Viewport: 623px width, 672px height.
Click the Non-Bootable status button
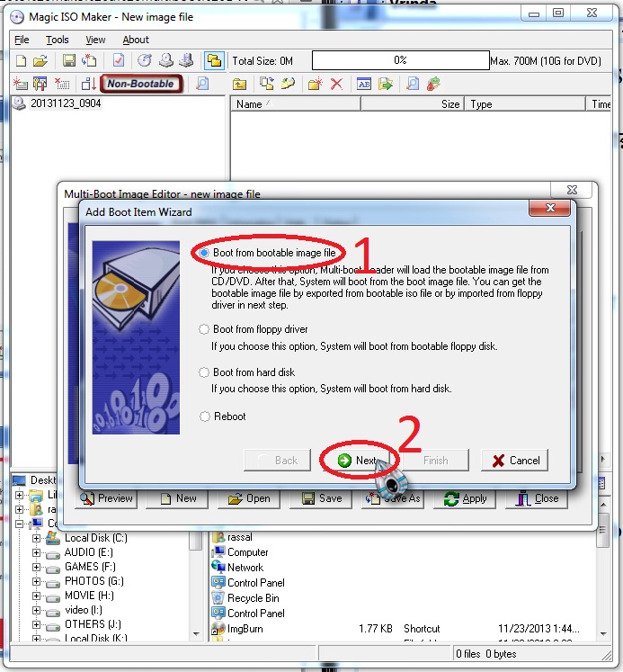[x=141, y=84]
